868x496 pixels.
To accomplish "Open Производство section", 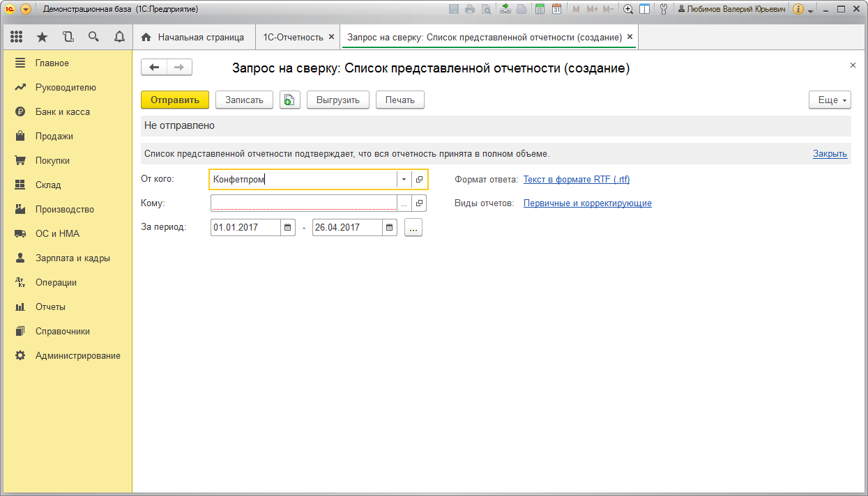I will tap(66, 209).
